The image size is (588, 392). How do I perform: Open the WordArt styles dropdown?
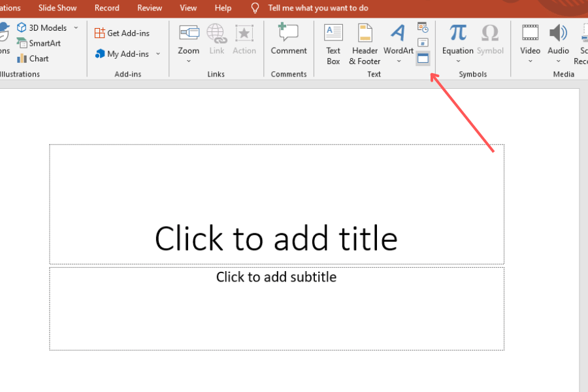(x=399, y=61)
